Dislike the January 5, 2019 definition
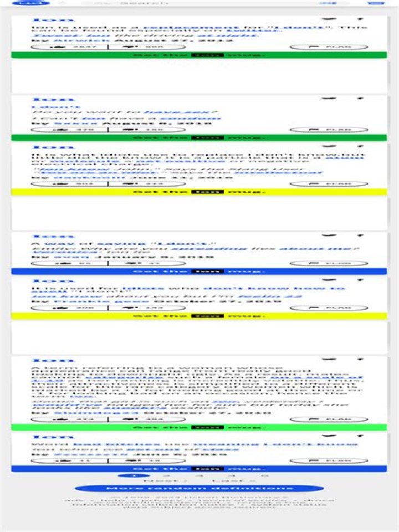Viewport: 399px width, 532px height. (x=147, y=263)
